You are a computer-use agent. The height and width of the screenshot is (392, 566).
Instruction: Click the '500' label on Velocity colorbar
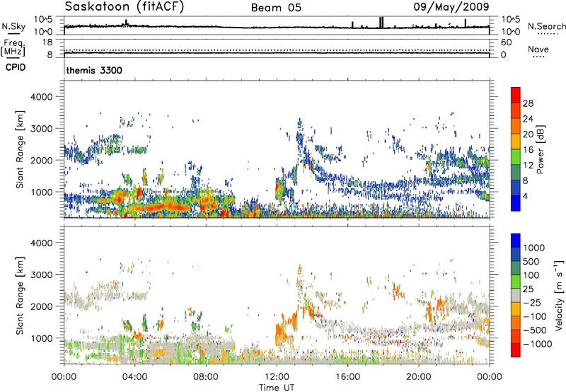(531, 261)
